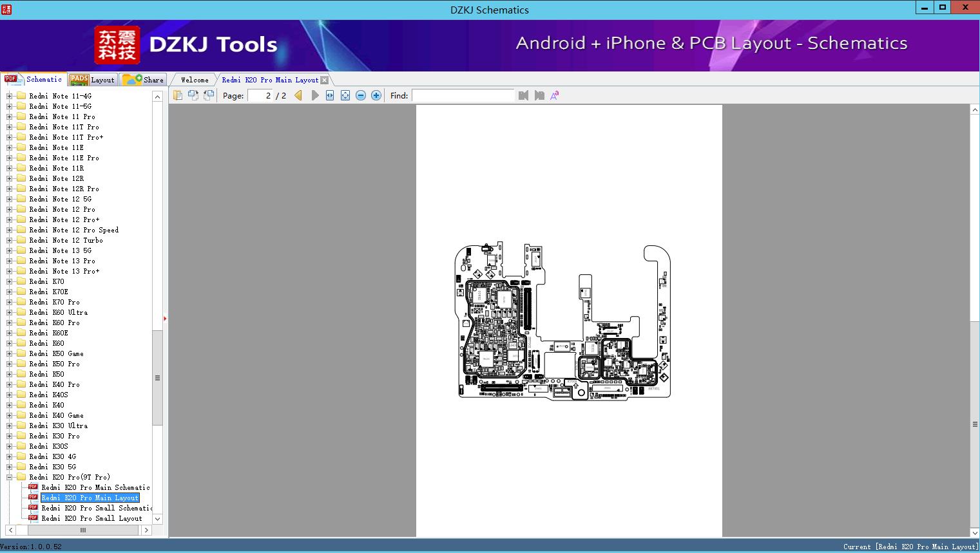Close the Redmi K20 Pro Main Layout tab
Screen dimensions: 980x553
325,80
